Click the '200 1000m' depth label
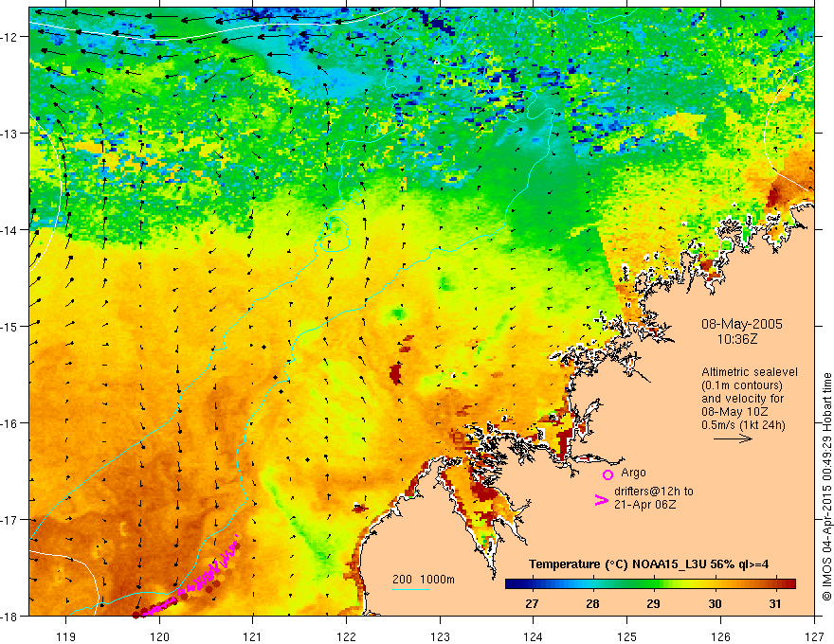The height and width of the screenshot is (644, 834). (x=424, y=580)
